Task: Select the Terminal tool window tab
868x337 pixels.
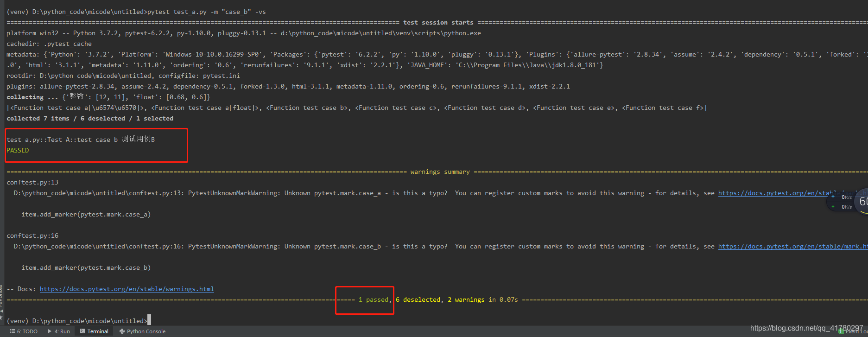Action: click(94, 331)
